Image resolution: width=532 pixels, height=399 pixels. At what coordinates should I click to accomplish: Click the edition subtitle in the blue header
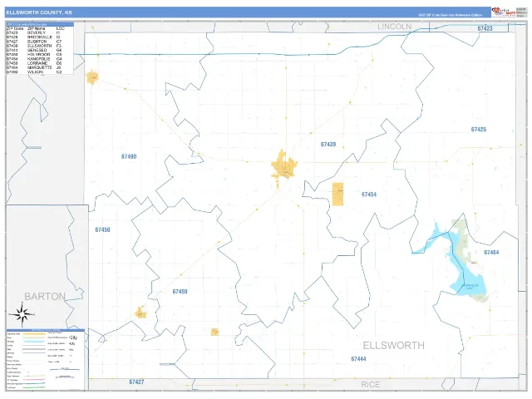pyautogui.click(x=450, y=15)
